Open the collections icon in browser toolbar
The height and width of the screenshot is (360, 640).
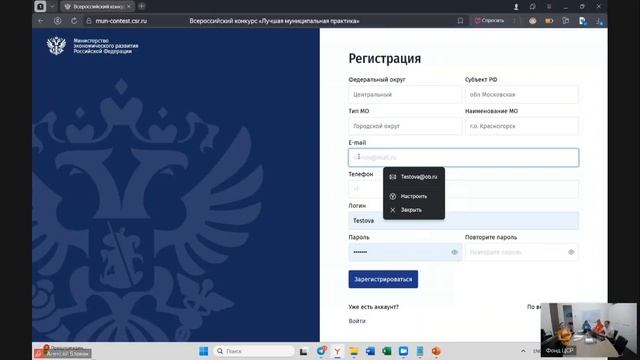point(565,20)
